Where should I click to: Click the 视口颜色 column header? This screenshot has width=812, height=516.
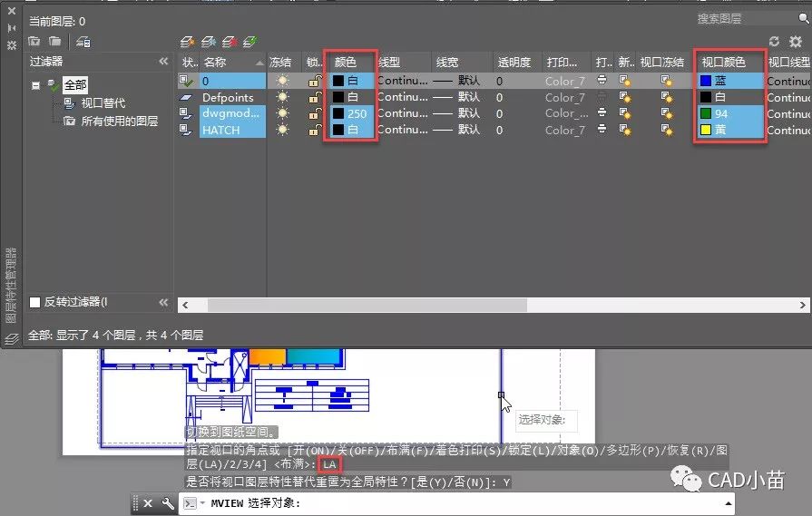723,62
